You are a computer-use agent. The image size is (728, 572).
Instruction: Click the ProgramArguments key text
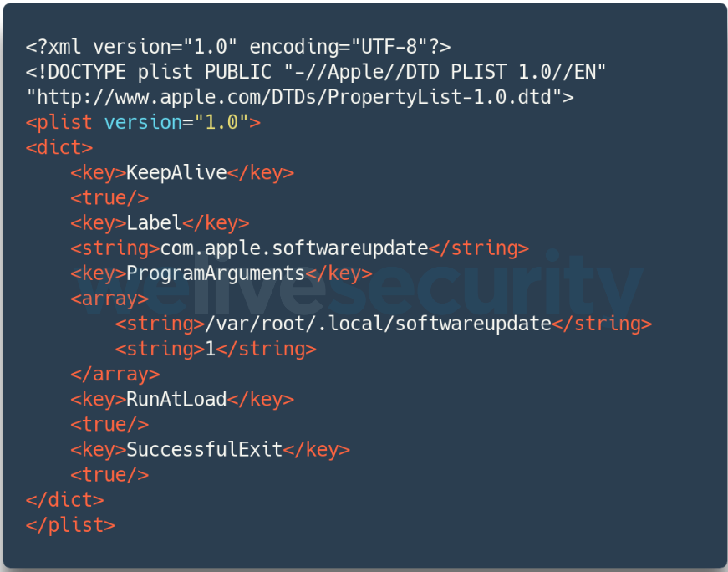coord(216,273)
